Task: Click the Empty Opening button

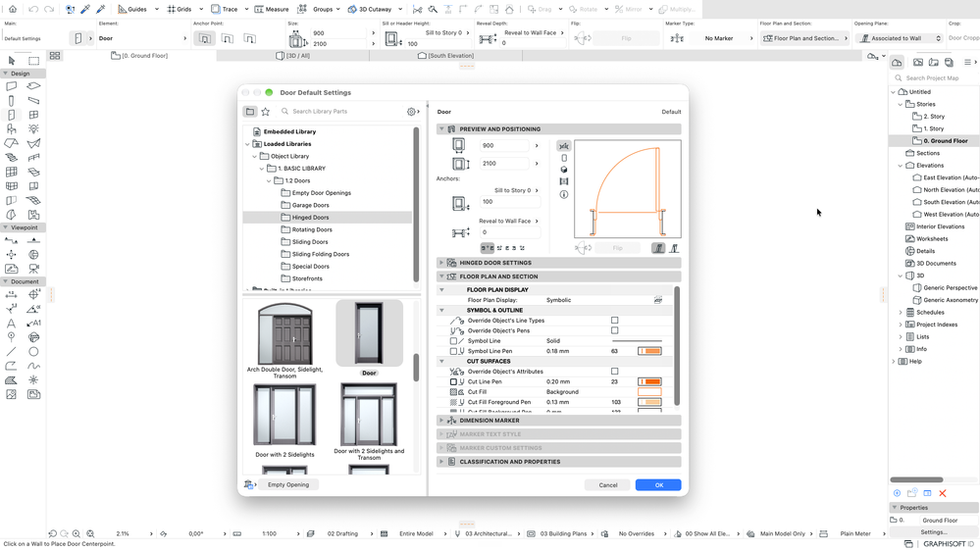Action: 288,484
